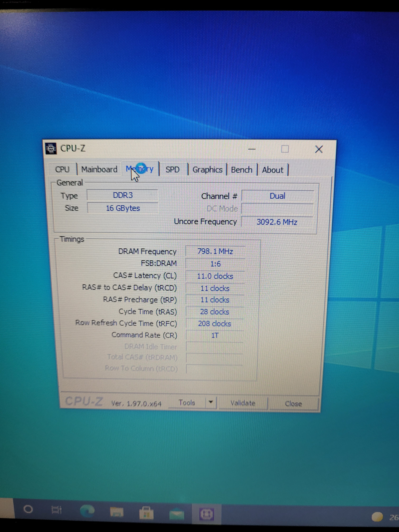Click the DRAM Frequency label
The height and width of the screenshot is (532, 399).
click(147, 251)
